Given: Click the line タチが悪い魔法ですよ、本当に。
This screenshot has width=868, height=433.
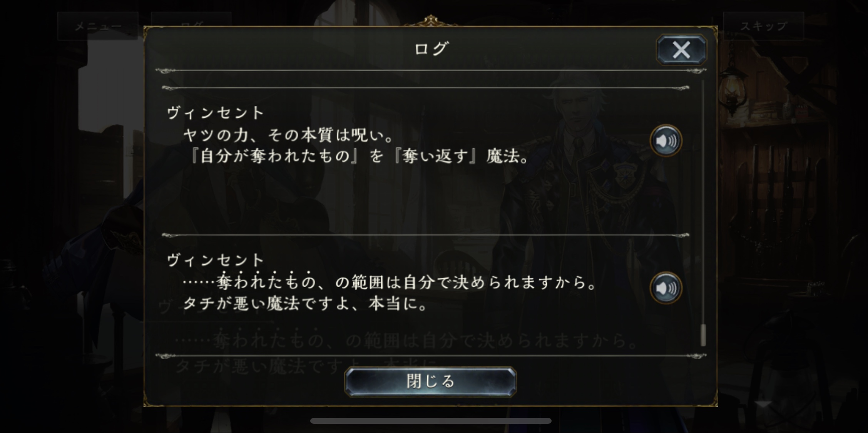Looking at the screenshot, I should pyautogui.click(x=306, y=304).
